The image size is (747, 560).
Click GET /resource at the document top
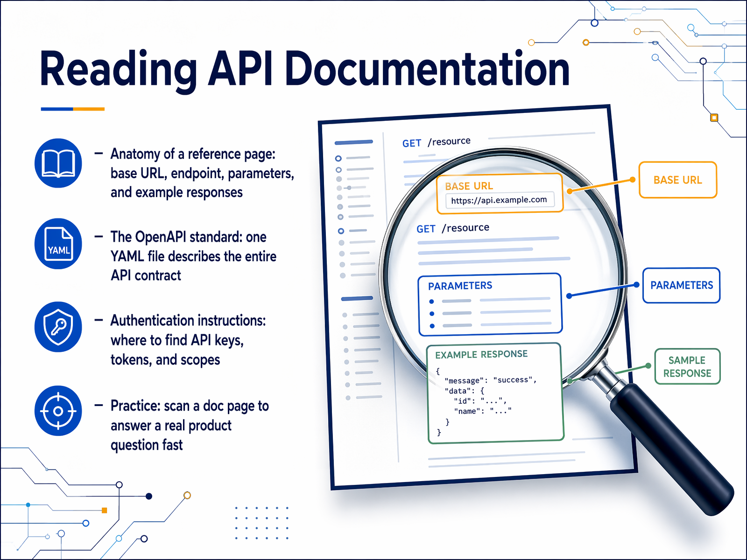(436, 142)
